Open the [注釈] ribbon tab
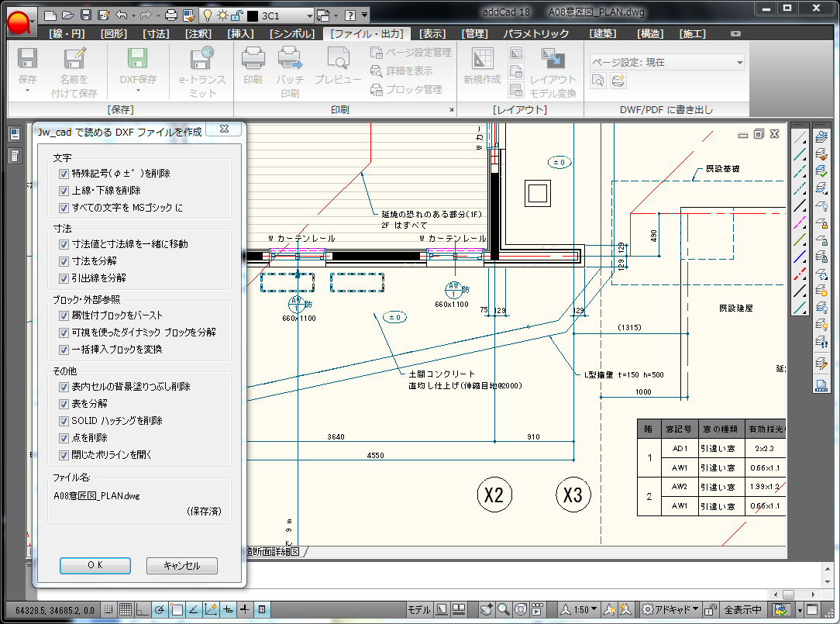 point(198,34)
